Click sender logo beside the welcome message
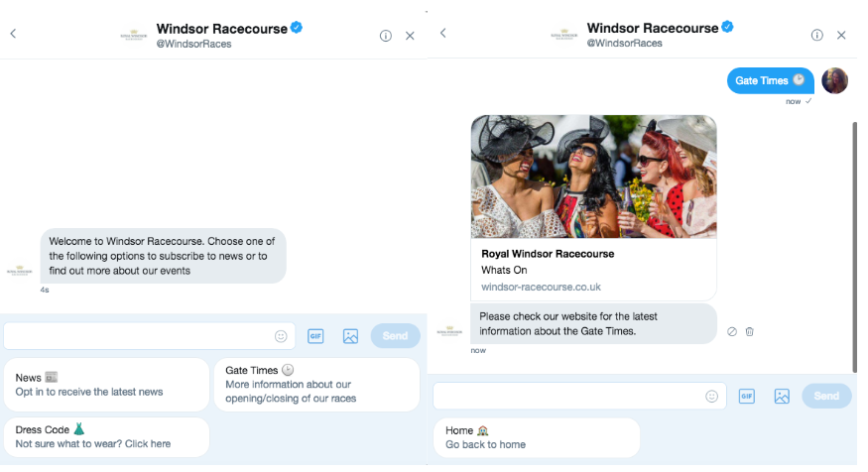 pyautogui.click(x=20, y=271)
